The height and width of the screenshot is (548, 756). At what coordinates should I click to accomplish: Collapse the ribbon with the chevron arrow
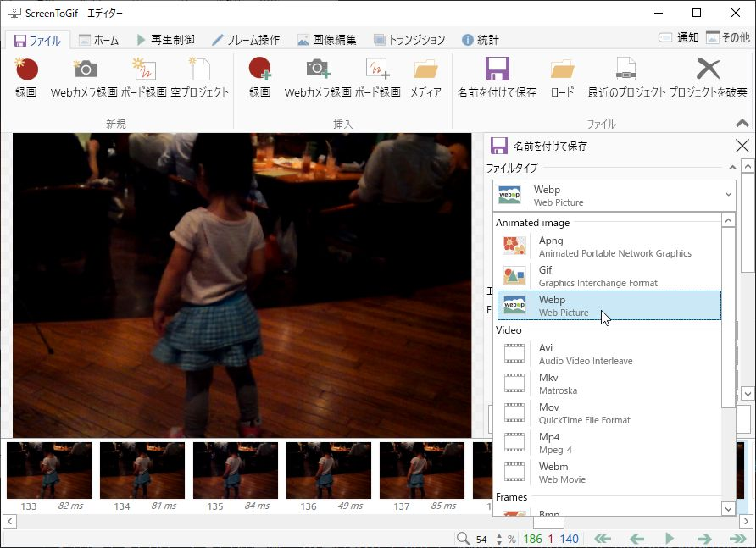click(742, 121)
